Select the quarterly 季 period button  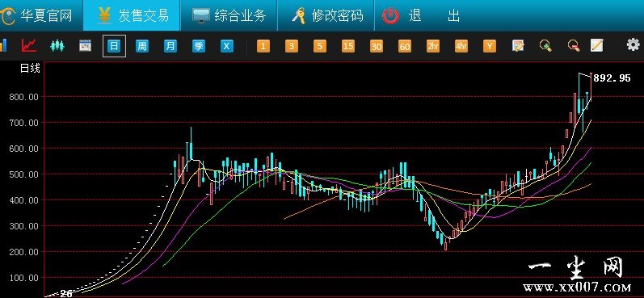coord(199,46)
